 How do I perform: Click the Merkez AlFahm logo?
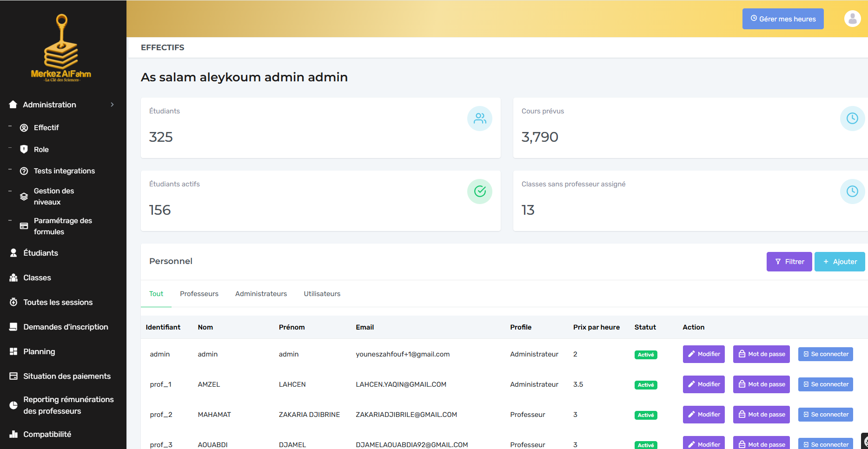coord(61,48)
